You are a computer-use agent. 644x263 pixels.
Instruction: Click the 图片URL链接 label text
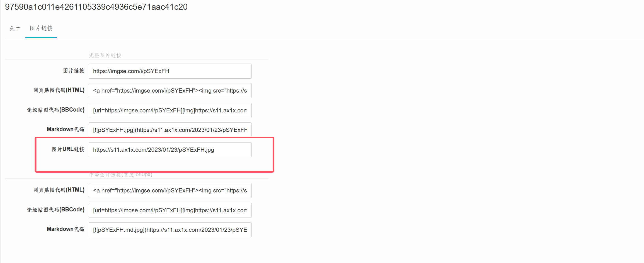(x=68, y=149)
